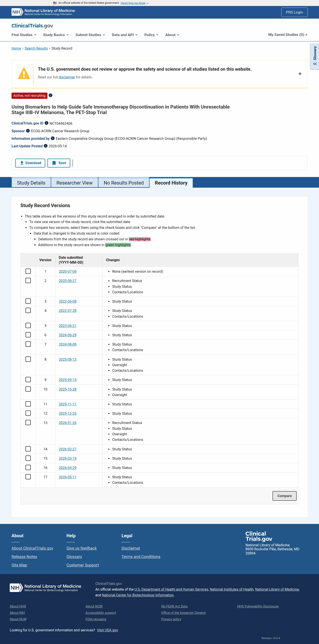The width and height of the screenshot is (319, 644).
Task: Select the checkbox for version 17
Action: pos(28,477)
